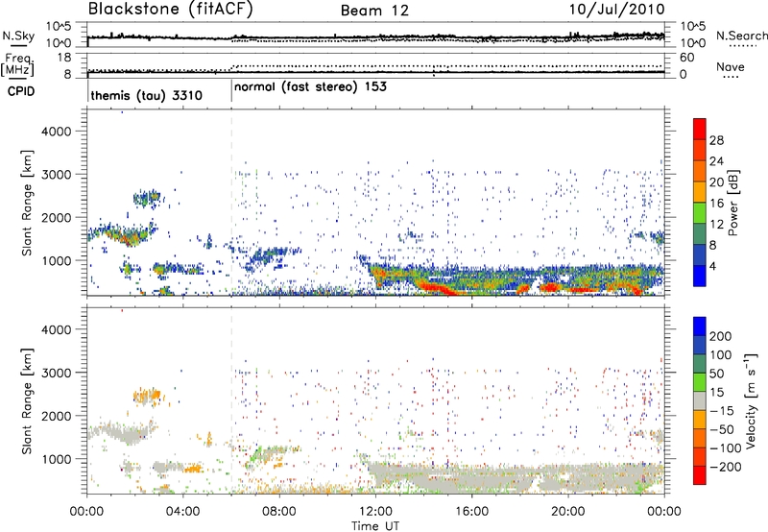The image size is (768, 532).
Task: Click the Nave scale value '60'
Action: click(687, 58)
